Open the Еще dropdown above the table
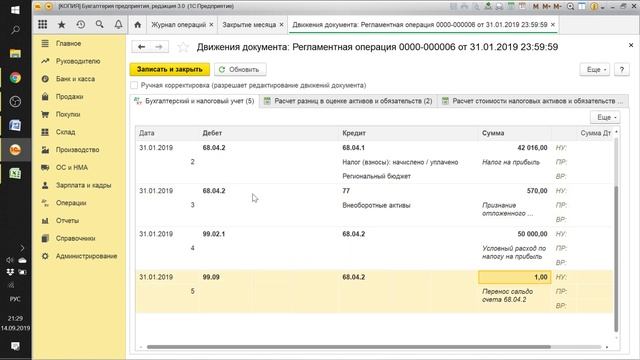Image resolution: width=640 pixels, height=360 pixels. coord(605,117)
